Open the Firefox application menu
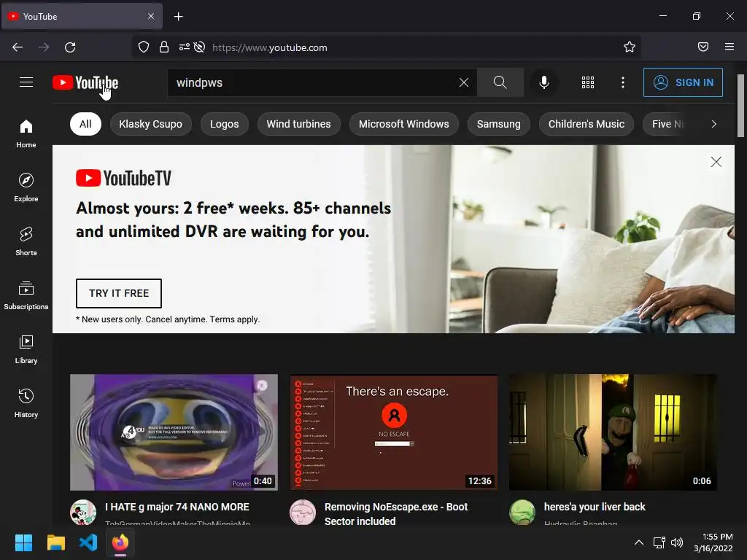 729,47
